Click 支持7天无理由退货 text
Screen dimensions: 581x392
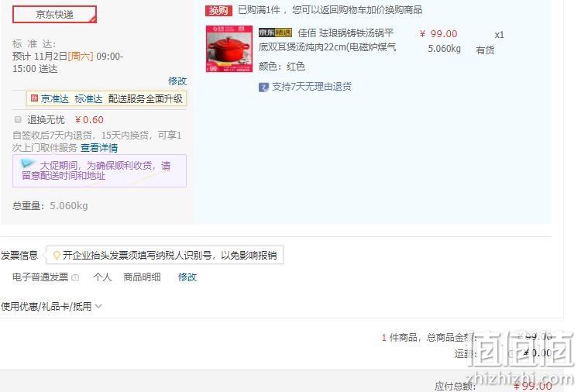(x=311, y=87)
